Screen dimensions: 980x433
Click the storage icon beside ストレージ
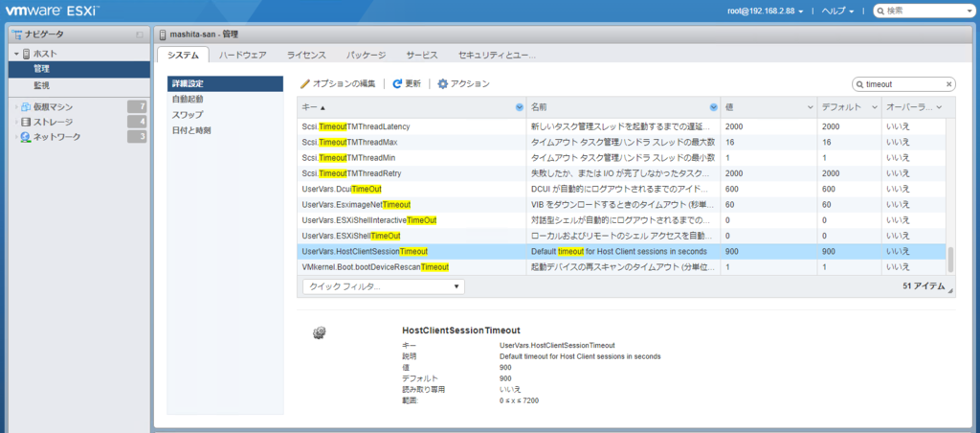pos(26,122)
